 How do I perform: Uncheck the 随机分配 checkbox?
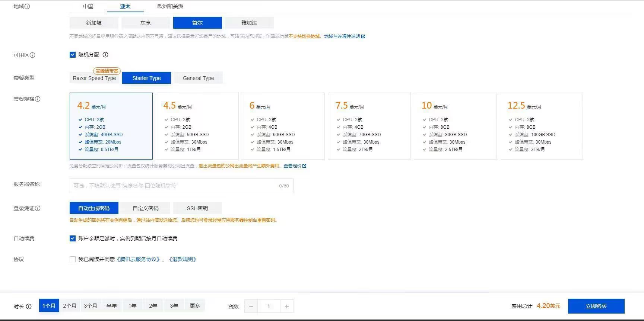click(73, 55)
